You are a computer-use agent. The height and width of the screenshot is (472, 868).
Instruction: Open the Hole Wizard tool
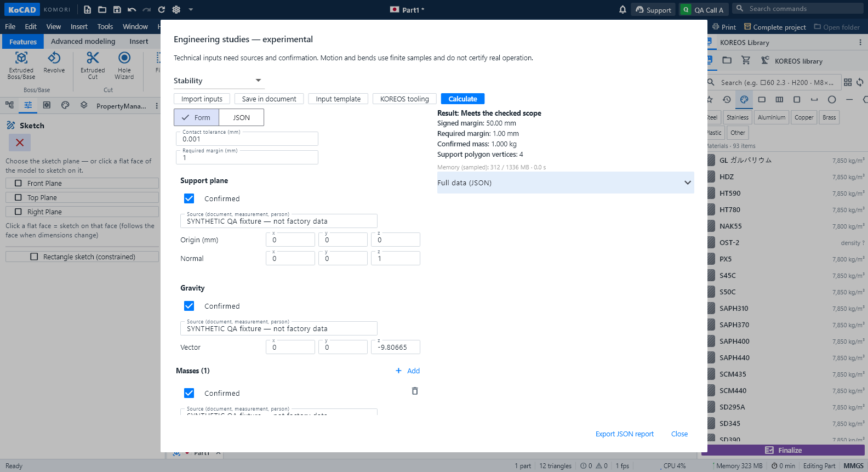point(124,65)
